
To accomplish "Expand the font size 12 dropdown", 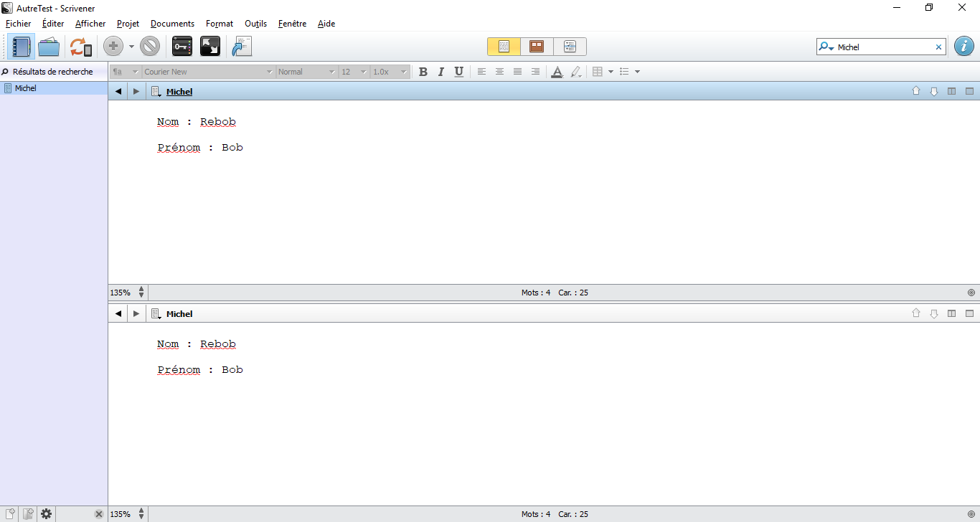I will (354, 72).
